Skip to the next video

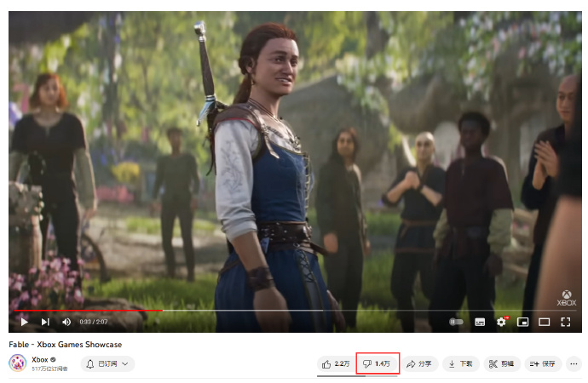[x=45, y=322]
